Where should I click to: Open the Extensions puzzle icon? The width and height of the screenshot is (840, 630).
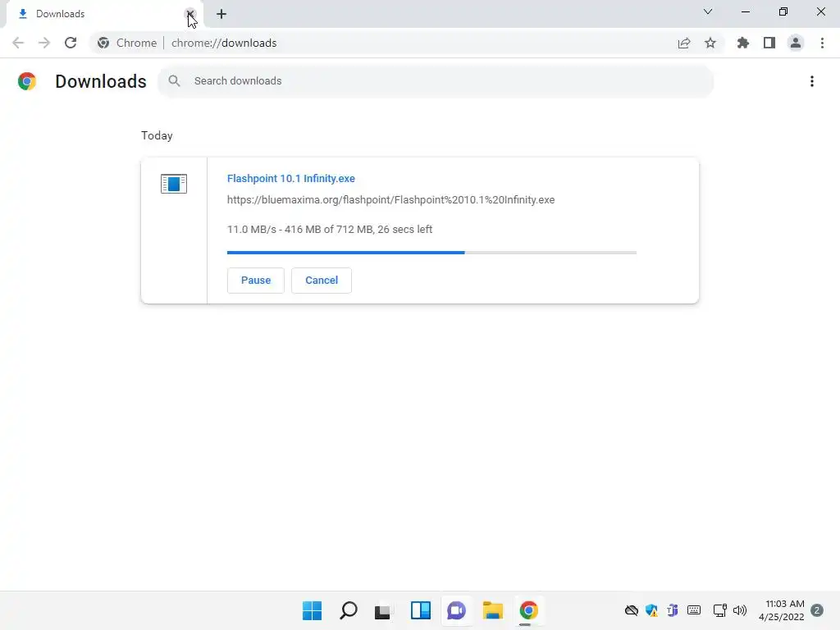point(743,43)
